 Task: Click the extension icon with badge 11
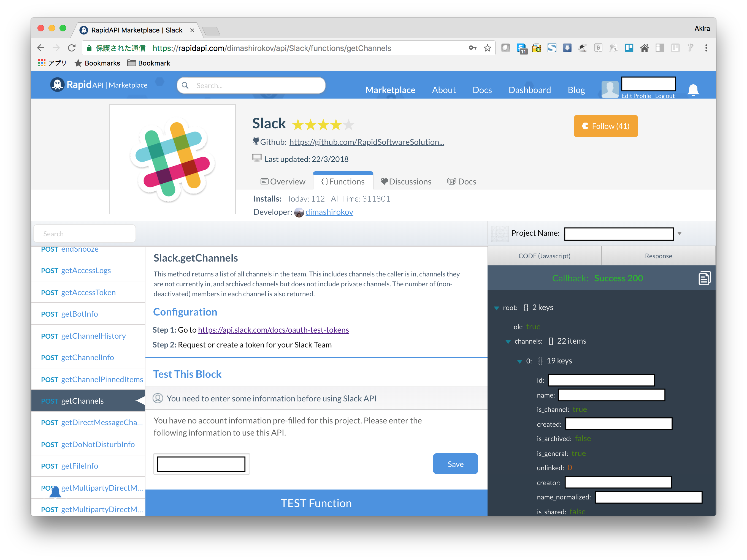point(521,49)
